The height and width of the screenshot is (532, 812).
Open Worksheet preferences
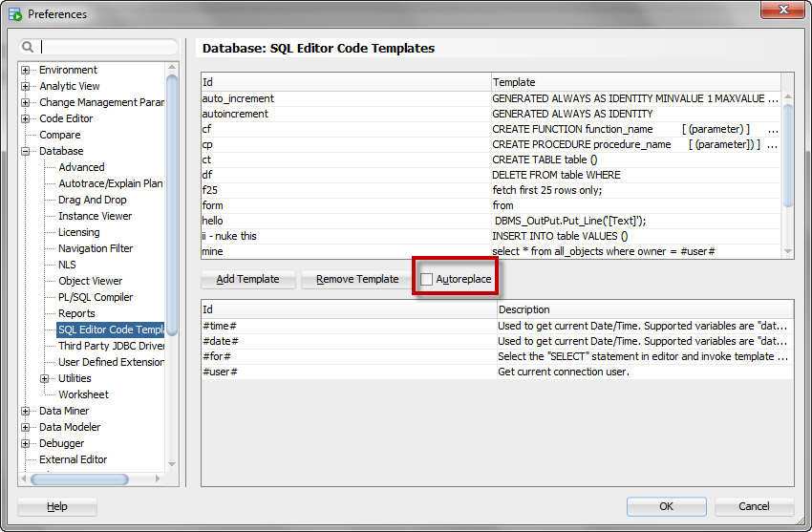[83, 394]
